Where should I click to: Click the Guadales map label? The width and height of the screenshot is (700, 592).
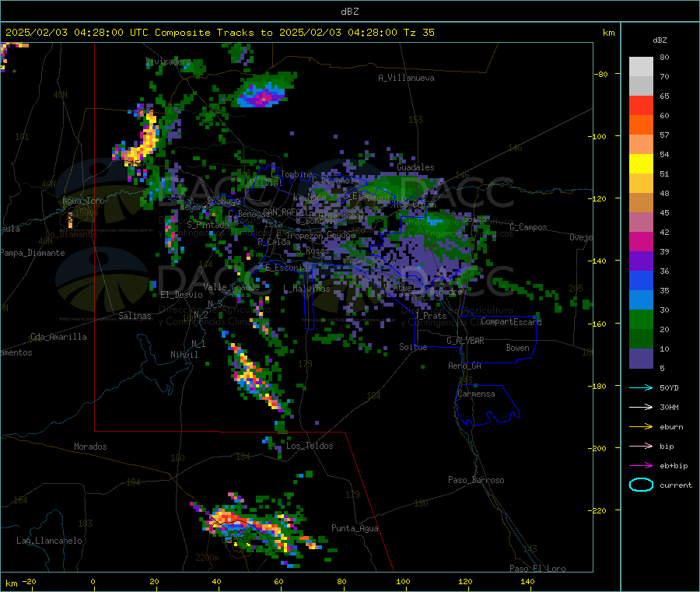click(x=415, y=167)
